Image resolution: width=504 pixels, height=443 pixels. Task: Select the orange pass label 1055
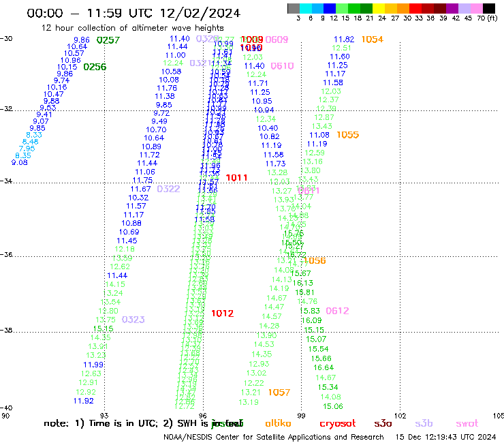(348, 135)
